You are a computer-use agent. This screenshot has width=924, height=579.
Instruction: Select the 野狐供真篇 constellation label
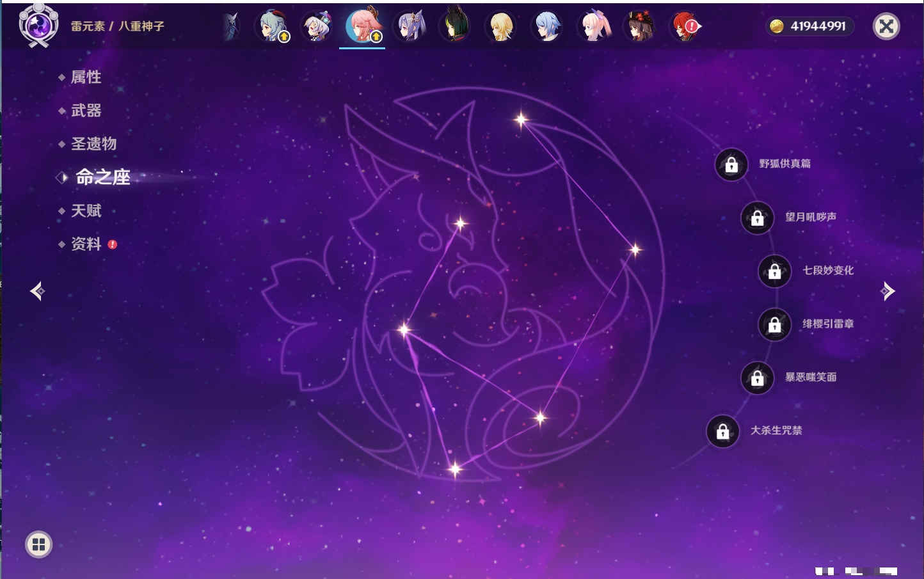click(785, 164)
